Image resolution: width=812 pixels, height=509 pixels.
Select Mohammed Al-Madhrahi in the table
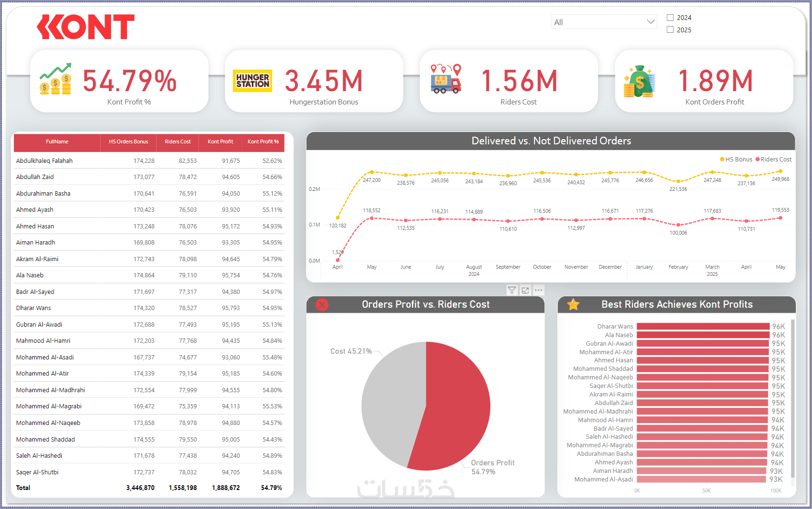[x=50, y=390]
